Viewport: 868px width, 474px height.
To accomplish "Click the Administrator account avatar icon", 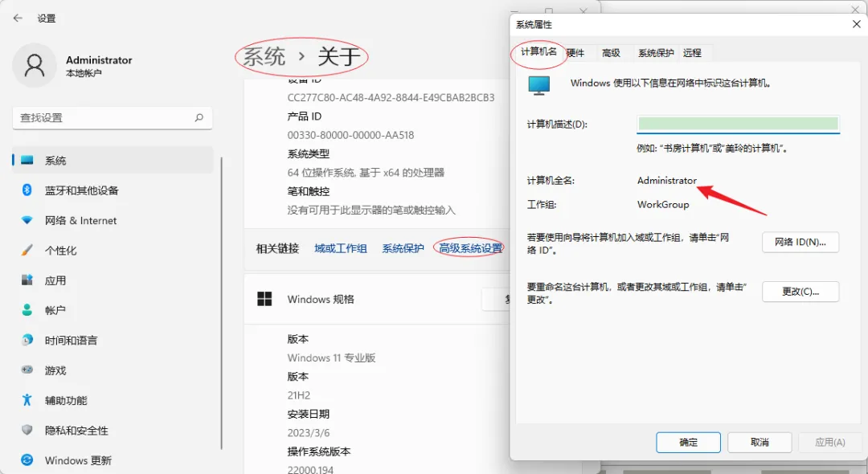I will pos(35,65).
